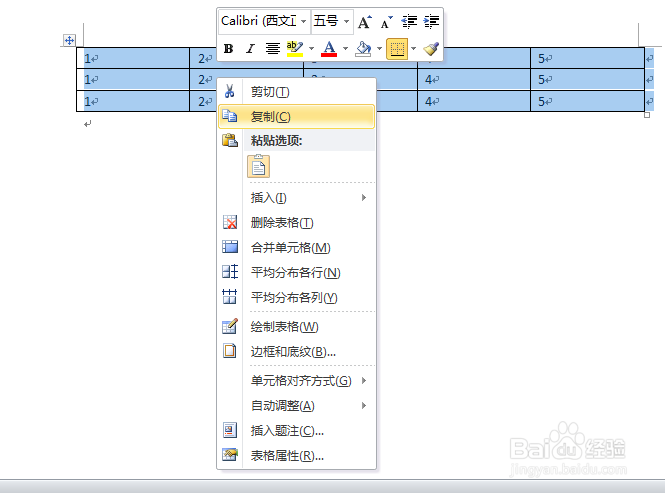Apply red font color button
Image resolution: width=665 pixels, height=493 pixels.
click(x=329, y=49)
